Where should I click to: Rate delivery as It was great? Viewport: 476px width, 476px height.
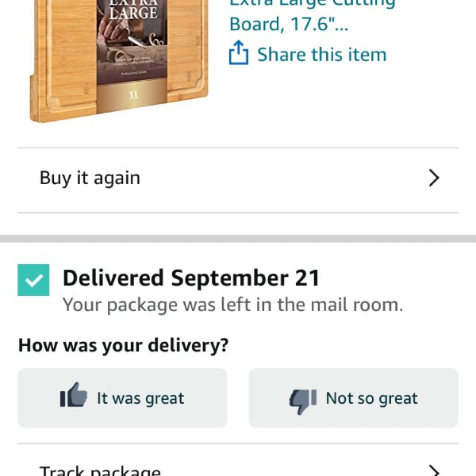click(122, 398)
